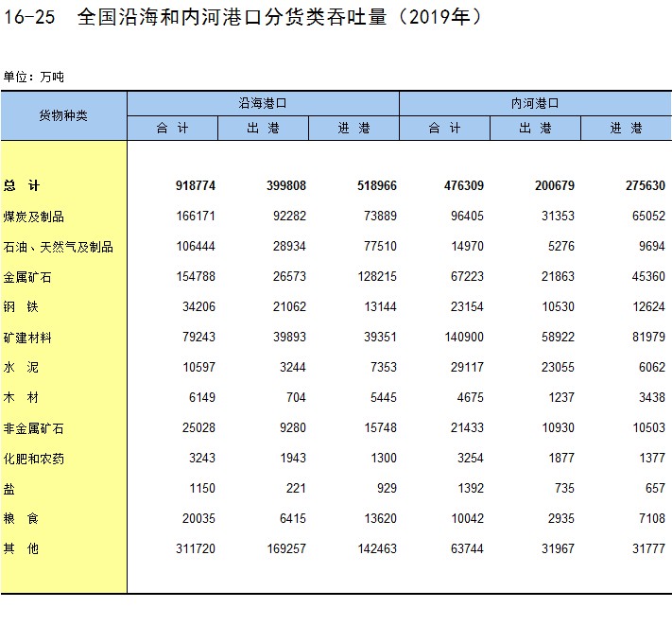This screenshot has width=672, height=625.
Task: Click the other goods value 31777
Action: [649, 548]
